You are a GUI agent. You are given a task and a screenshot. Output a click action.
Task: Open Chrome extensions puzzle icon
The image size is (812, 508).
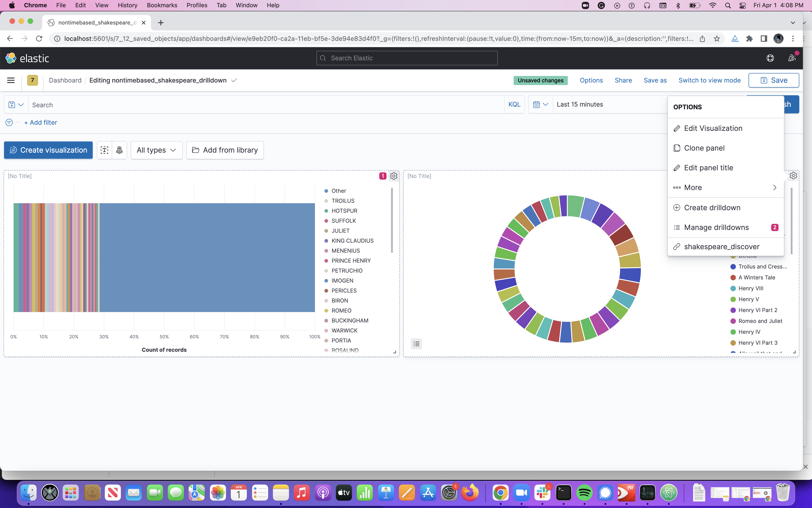tap(749, 39)
